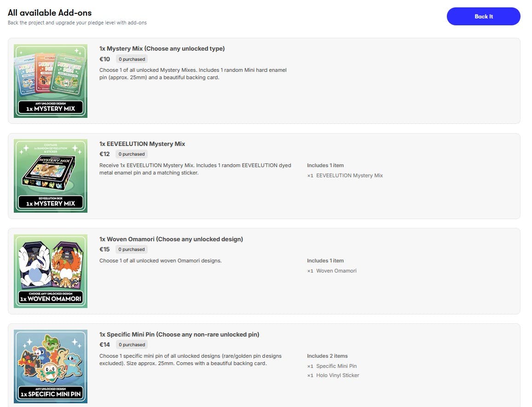Click the 1x Mystery Mix add-on title

pos(162,49)
